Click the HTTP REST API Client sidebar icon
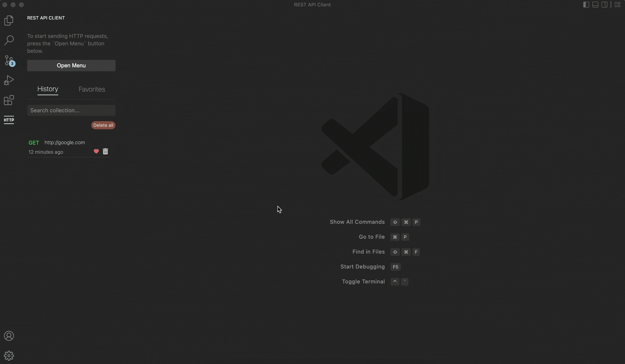This screenshot has height=364, width=625. click(x=9, y=120)
